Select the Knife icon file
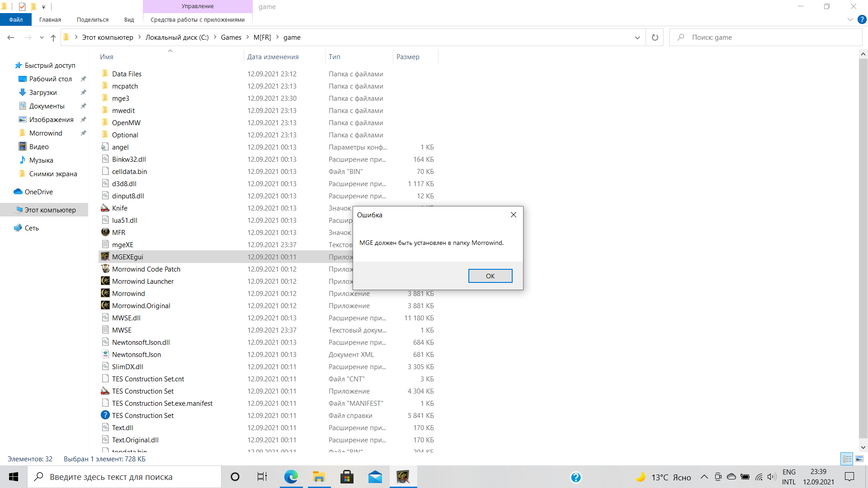Image resolution: width=868 pixels, height=488 pixels. tap(105, 208)
